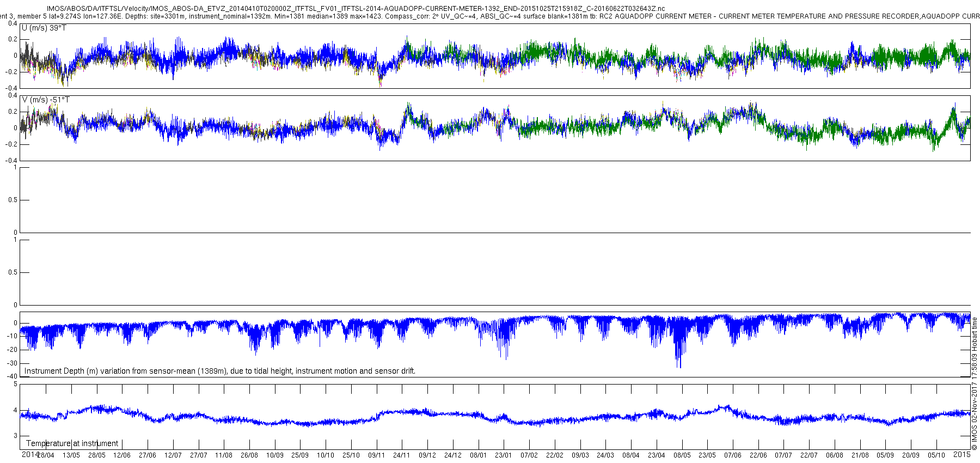Select the '08/01' date tick label
Image resolution: width=980 pixels, height=463 pixels.
click(x=479, y=455)
